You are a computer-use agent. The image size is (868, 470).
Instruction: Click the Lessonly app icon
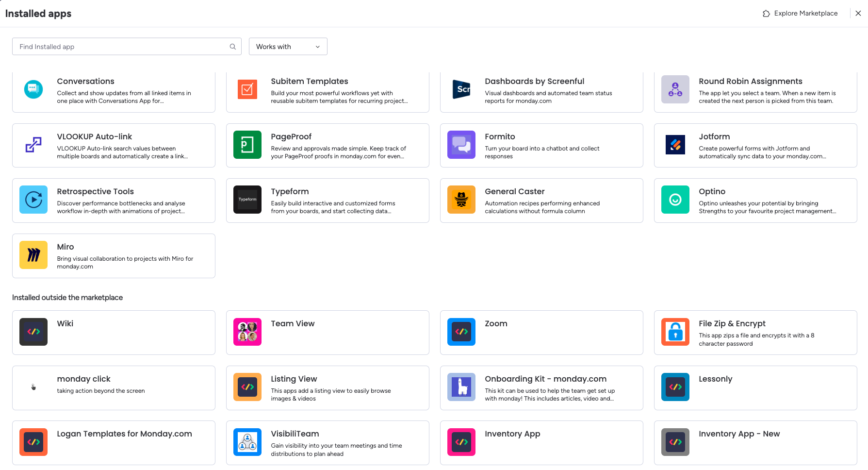[x=675, y=387]
